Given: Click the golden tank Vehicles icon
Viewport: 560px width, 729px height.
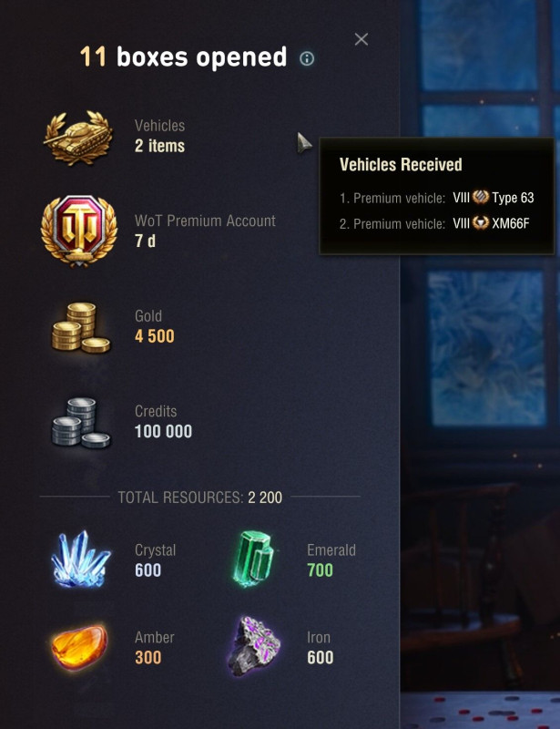Looking at the screenshot, I should (78, 137).
